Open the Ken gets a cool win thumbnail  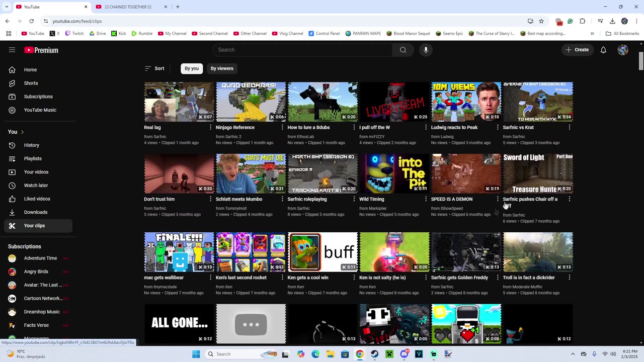(323, 252)
